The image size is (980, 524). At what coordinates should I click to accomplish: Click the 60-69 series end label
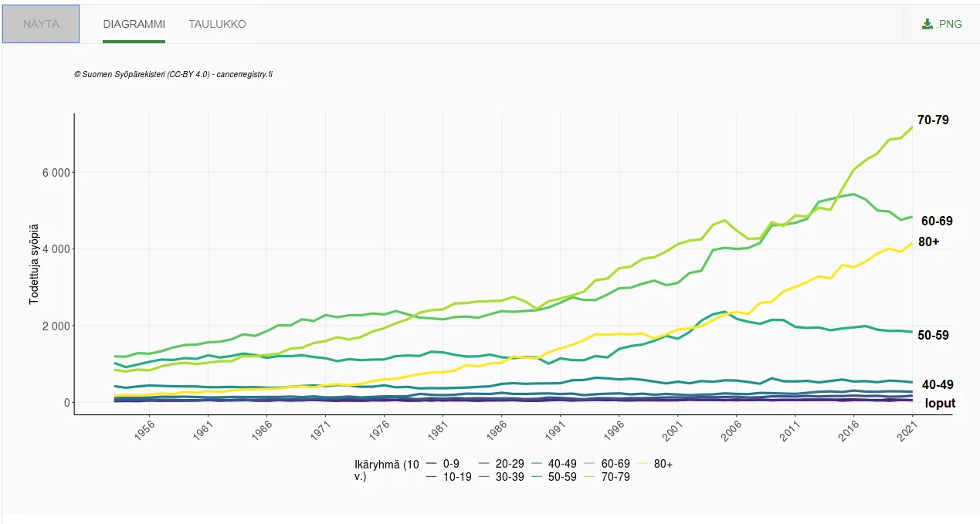click(x=936, y=221)
